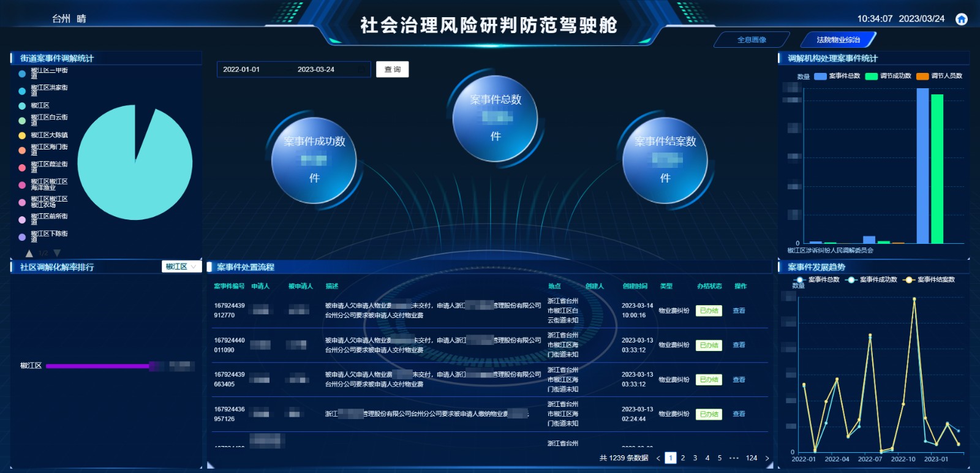Go to page 124 in pagination
980x473 pixels.
(x=752, y=458)
